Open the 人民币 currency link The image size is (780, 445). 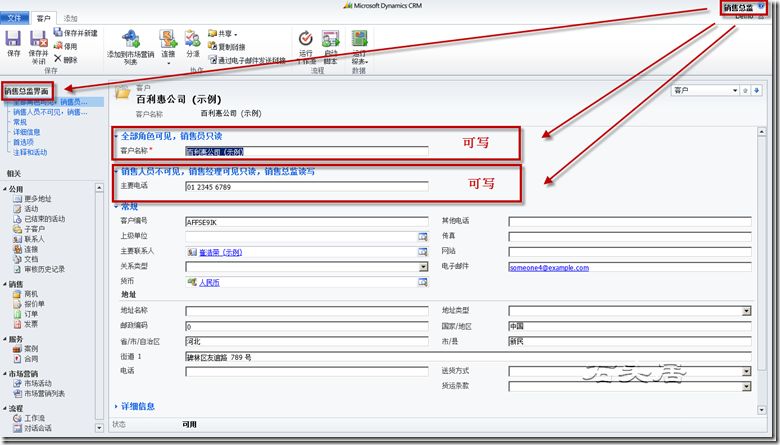pyautogui.click(x=209, y=283)
